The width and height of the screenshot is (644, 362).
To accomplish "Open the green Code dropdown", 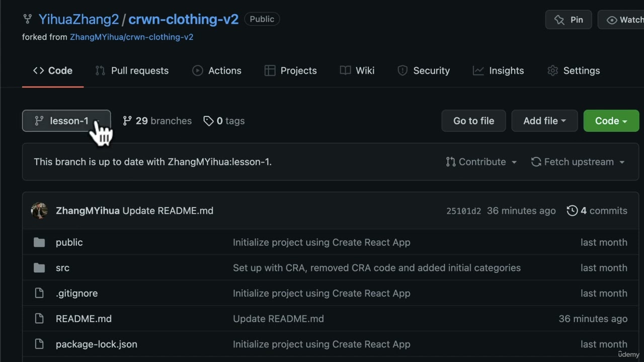I will (x=611, y=121).
